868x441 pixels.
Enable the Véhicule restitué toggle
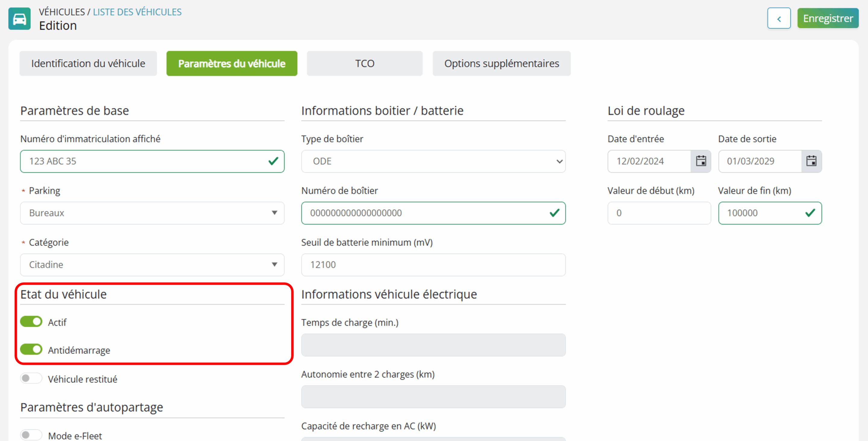(31, 378)
